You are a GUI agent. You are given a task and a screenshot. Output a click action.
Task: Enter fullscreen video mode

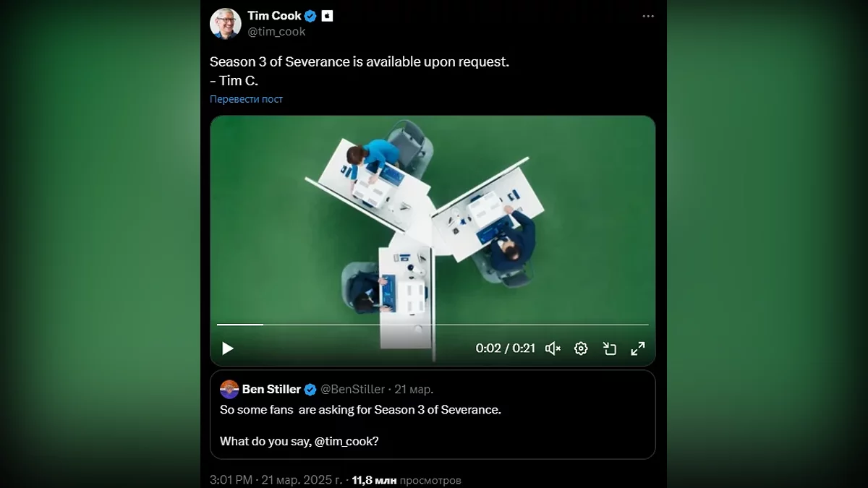pos(638,348)
